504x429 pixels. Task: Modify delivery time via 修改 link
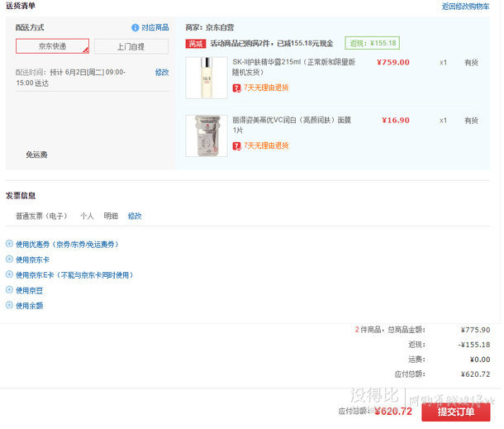[x=162, y=73]
